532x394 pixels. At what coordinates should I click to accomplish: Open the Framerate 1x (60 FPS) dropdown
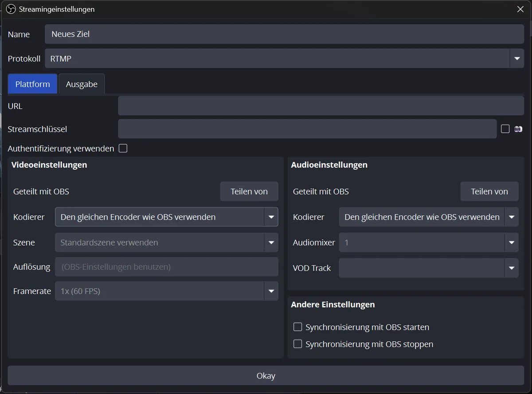point(167,291)
